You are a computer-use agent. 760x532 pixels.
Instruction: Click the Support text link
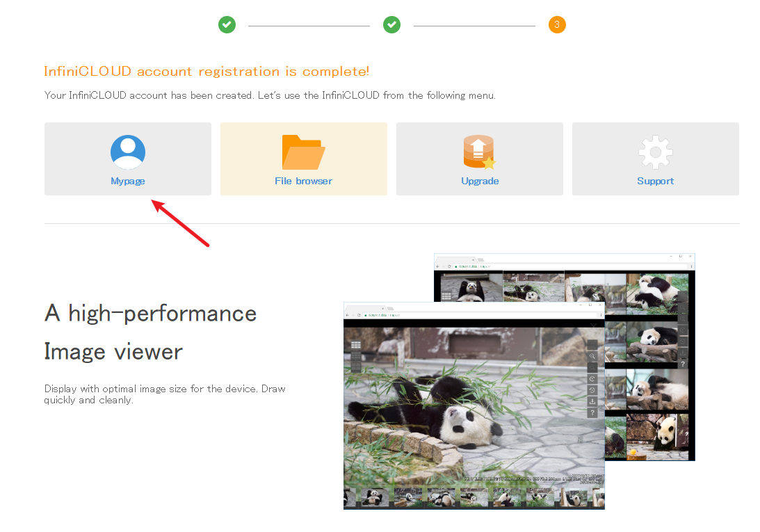655,181
